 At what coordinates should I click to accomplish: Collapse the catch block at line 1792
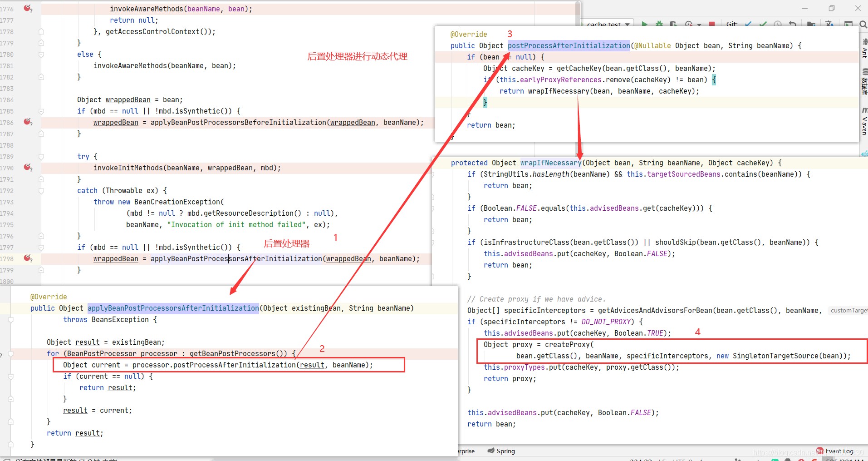[x=41, y=191]
